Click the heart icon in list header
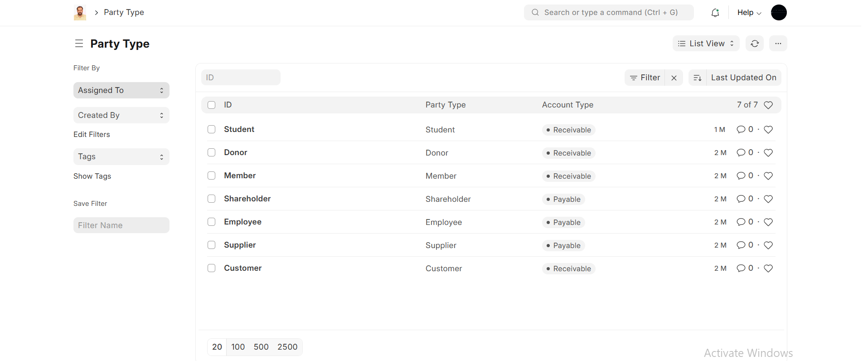This screenshot has width=868, height=361. click(x=768, y=105)
